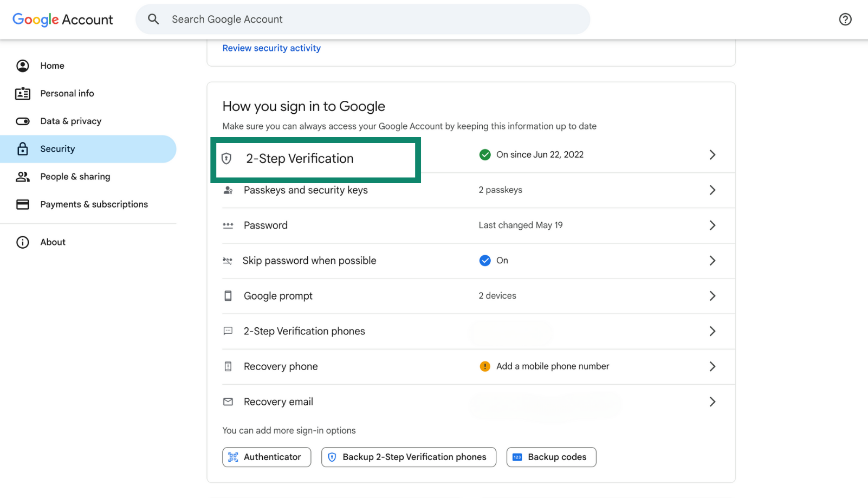The image size is (868, 498).
Task: Click the green On status for 2-Step Verification
Action: [485, 154]
